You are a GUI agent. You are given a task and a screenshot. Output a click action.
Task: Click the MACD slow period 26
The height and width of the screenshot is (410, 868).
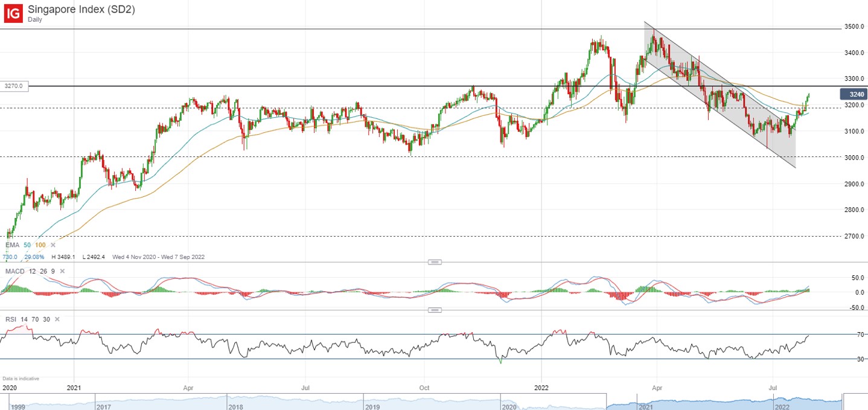pos(43,271)
